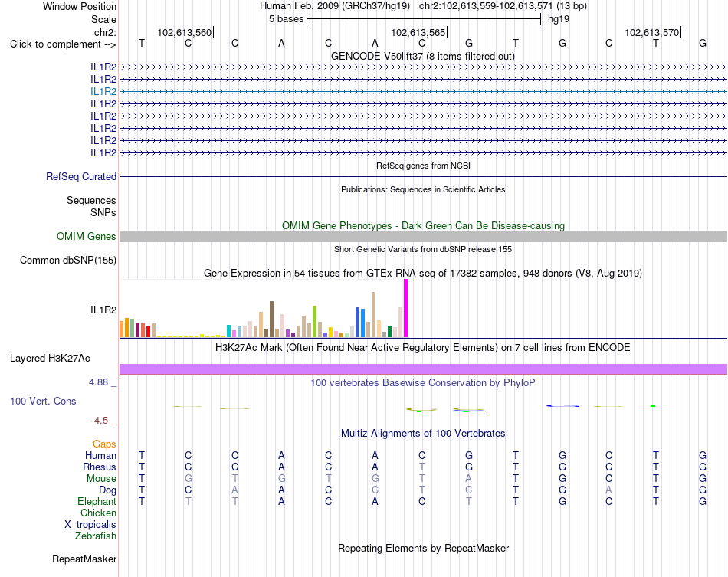
Task: Click the Layered H3K27Ac label
Action: click(50, 359)
